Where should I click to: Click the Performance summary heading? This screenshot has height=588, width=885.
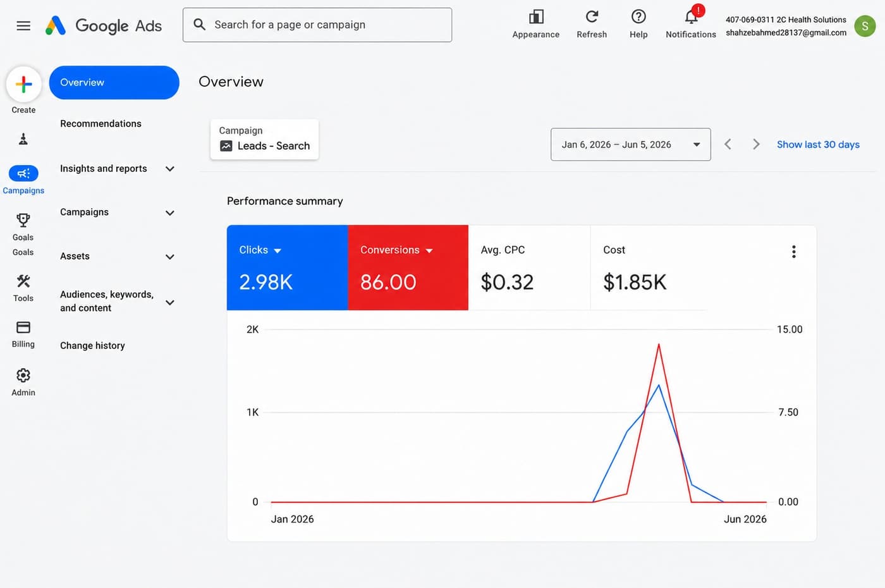pos(285,201)
